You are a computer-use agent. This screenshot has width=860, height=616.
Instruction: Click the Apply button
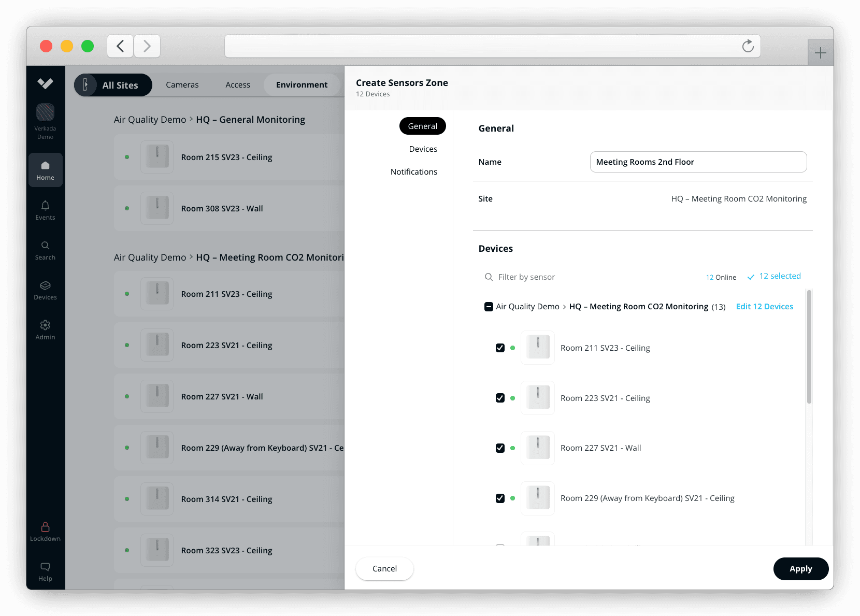click(800, 569)
